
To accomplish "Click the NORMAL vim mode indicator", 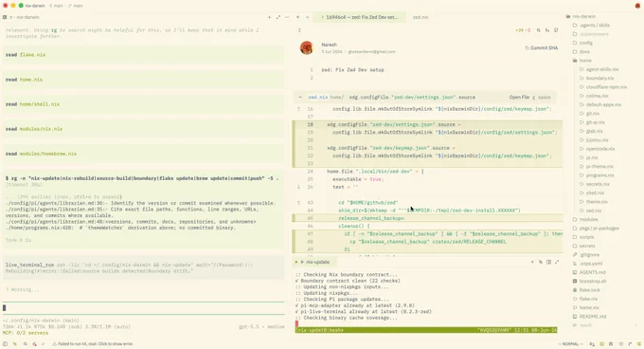I will click(x=570, y=344).
